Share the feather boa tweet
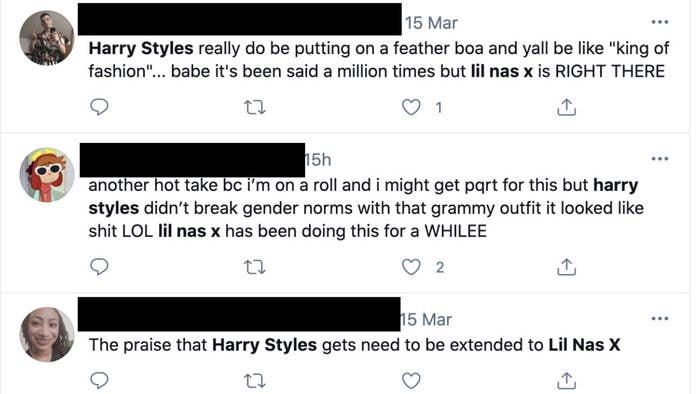Screen dimensions: 700x394 (x=567, y=107)
